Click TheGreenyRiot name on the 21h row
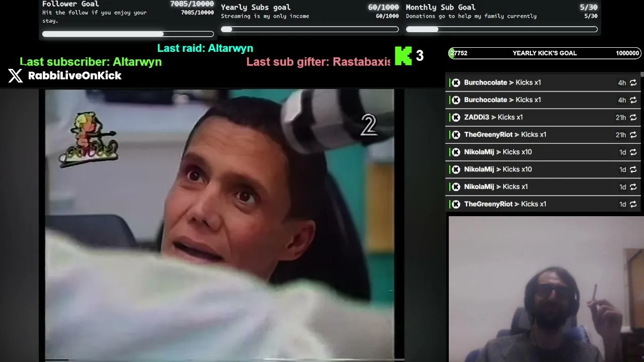Image resolution: width=644 pixels, height=362 pixels. pyautogui.click(x=488, y=135)
